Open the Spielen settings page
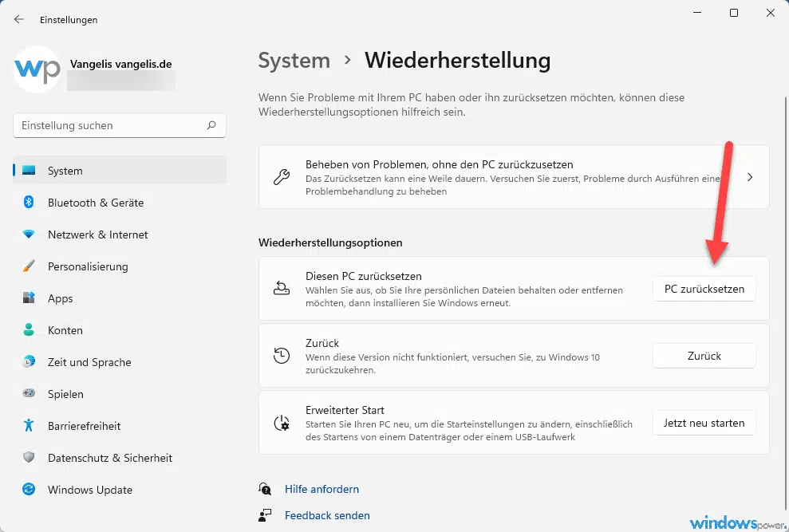Viewport: 789px width, 532px height. point(65,394)
